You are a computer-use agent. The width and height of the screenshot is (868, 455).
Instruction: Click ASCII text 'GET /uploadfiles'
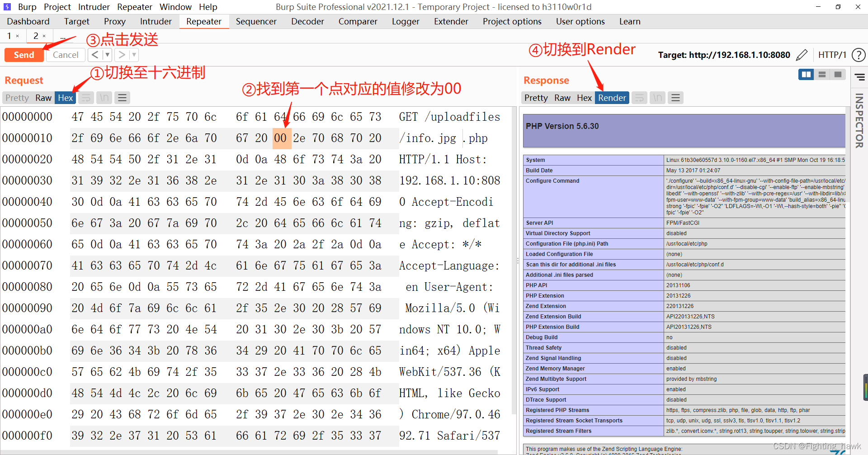449,117
